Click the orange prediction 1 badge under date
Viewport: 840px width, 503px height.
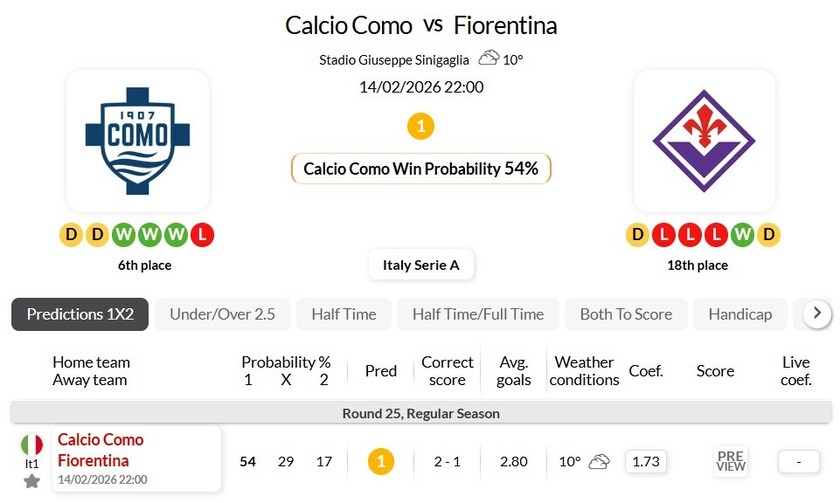[421, 127]
